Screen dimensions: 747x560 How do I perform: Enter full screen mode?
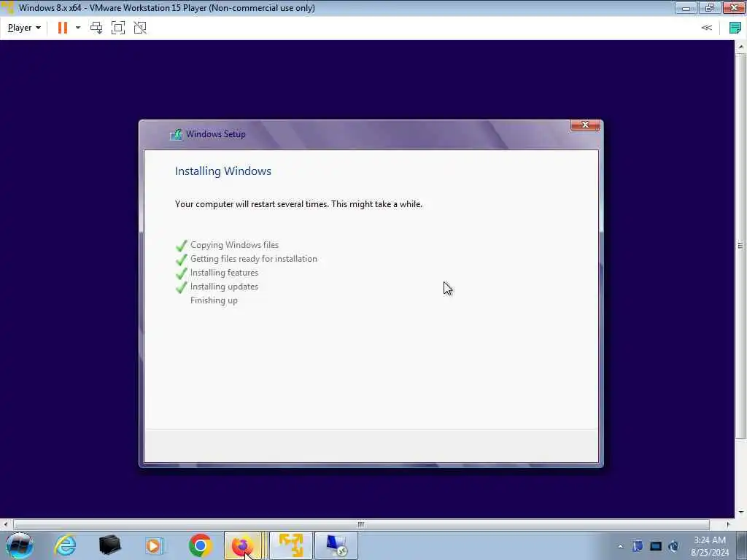pyautogui.click(x=118, y=28)
